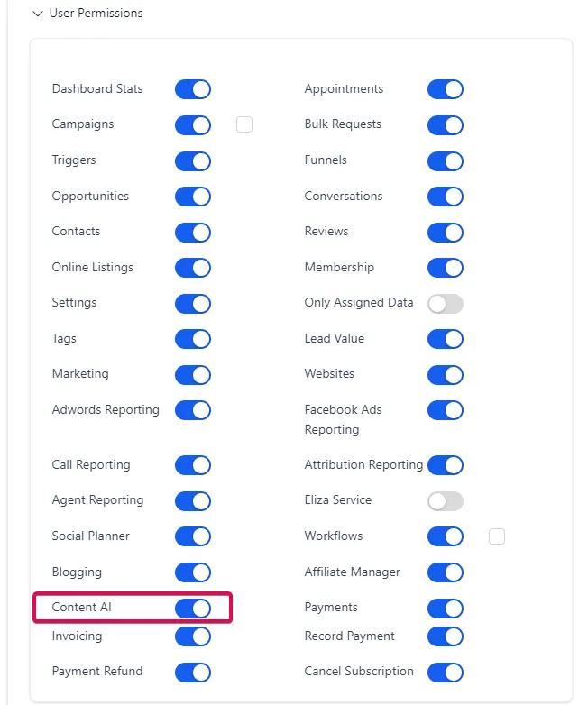Toggle the Bulk Requests switch
Image resolution: width=588 pixels, height=705 pixels.
(446, 125)
